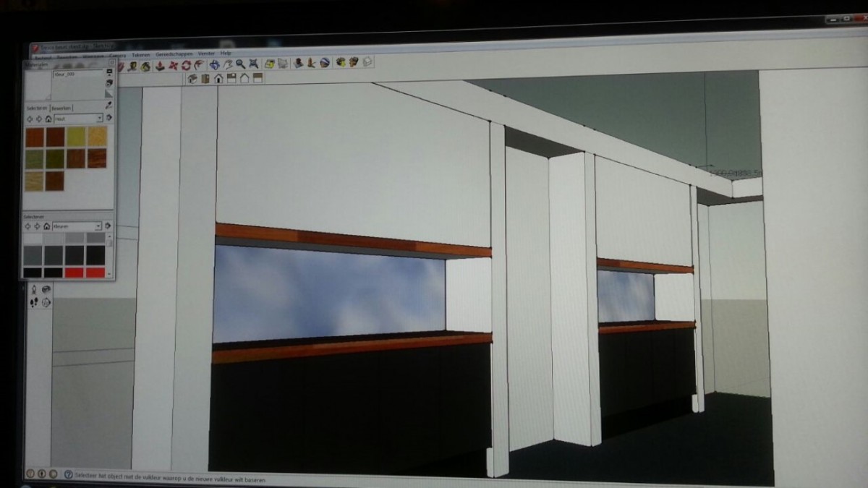Open the Tekenen menu
Viewport: 868px width, 488px height.
141,55
